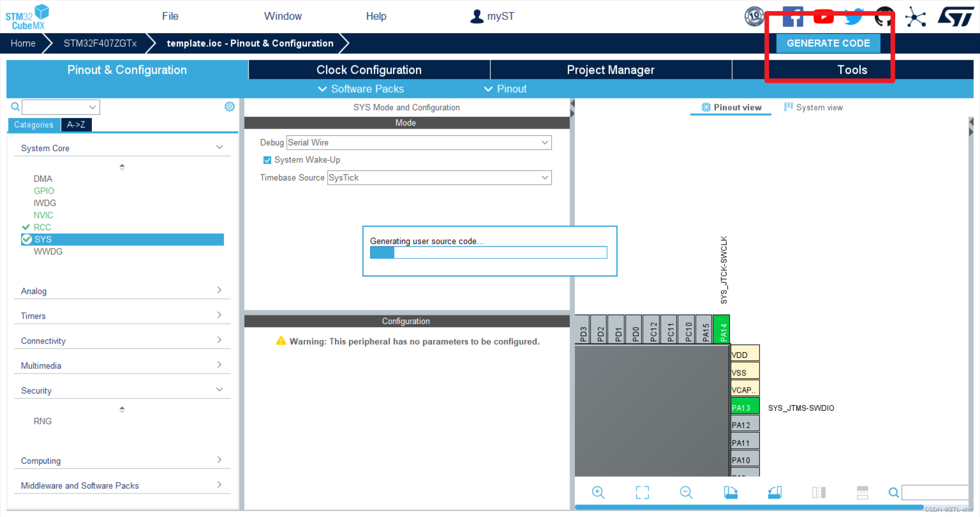Click the horizontal scrollbar under pinout view
The image size is (980, 517).
[x=749, y=507]
